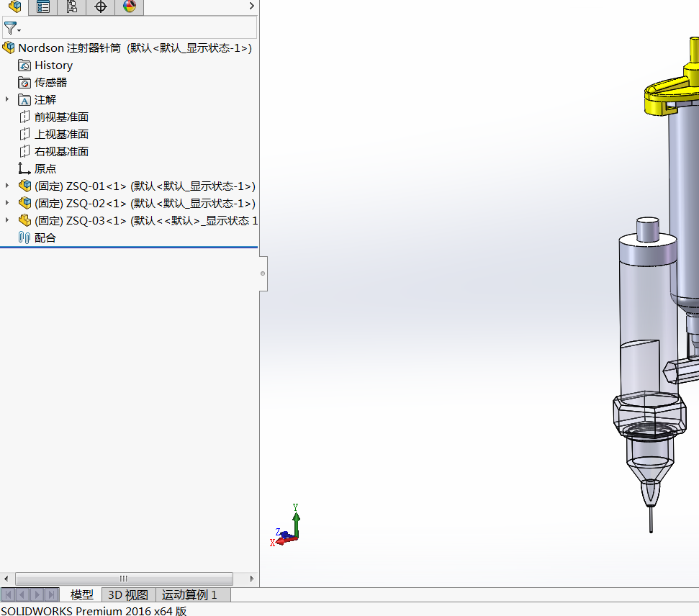Select the 原点 origin item
Viewport: 699px width, 616px height.
pos(45,169)
